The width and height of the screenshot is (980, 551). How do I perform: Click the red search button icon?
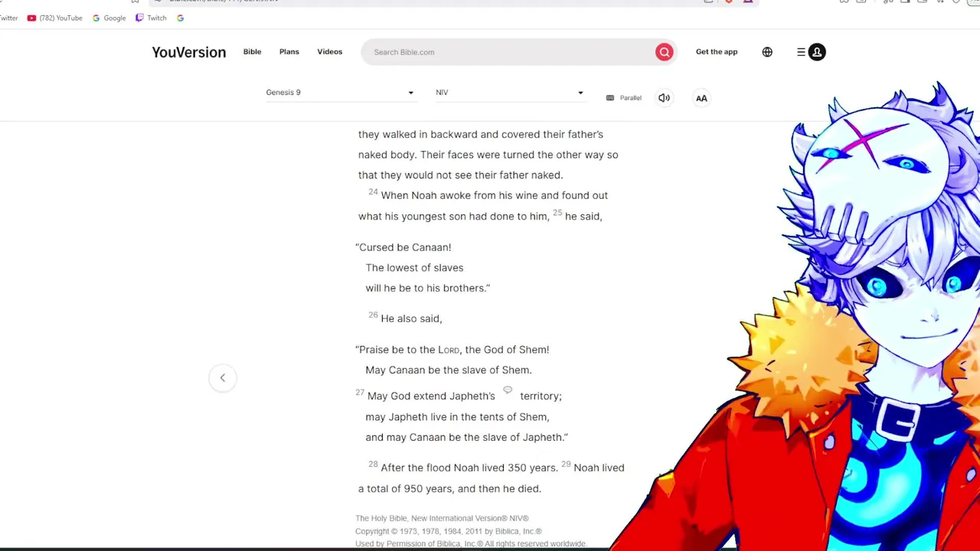[x=664, y=52]
